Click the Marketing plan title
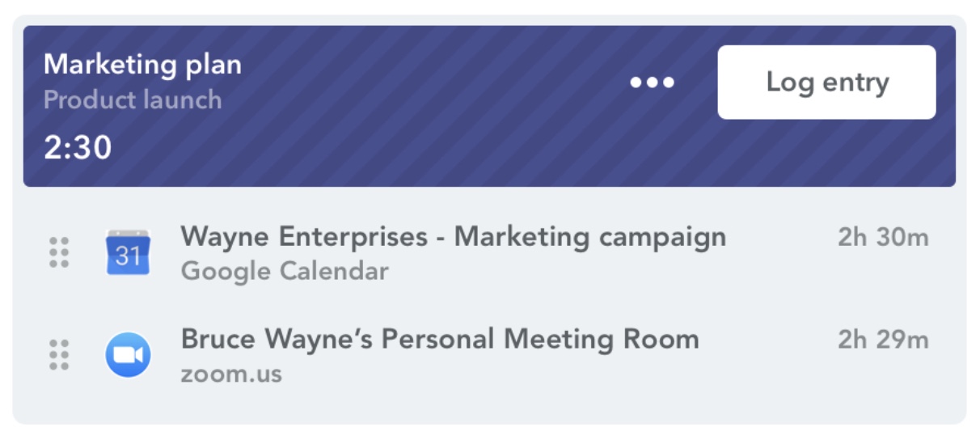Image resolution: width=980 pixels, height=440 pixels. (x=142, y=65)
